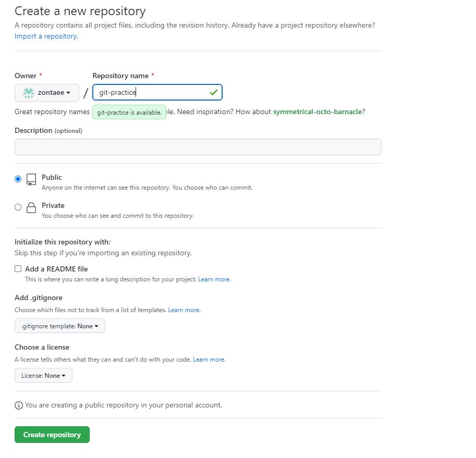Click the 'Add .gitignore' heading
This screenshot has width=476, height=458.
tap(39, 298)
